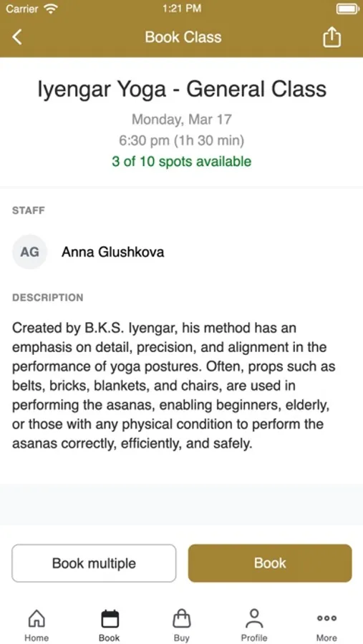
Task: Tap the class description paragraph
Action: point(174,386)
